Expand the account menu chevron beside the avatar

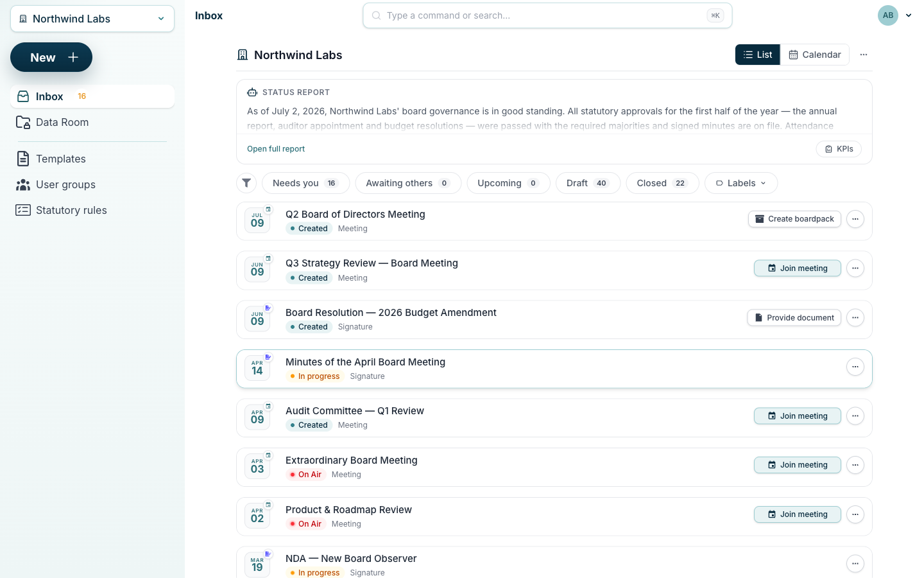point(909,15)
